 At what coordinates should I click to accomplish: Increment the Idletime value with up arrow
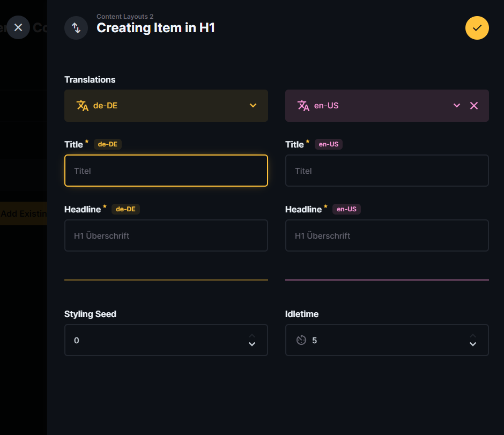coord(473,336)
